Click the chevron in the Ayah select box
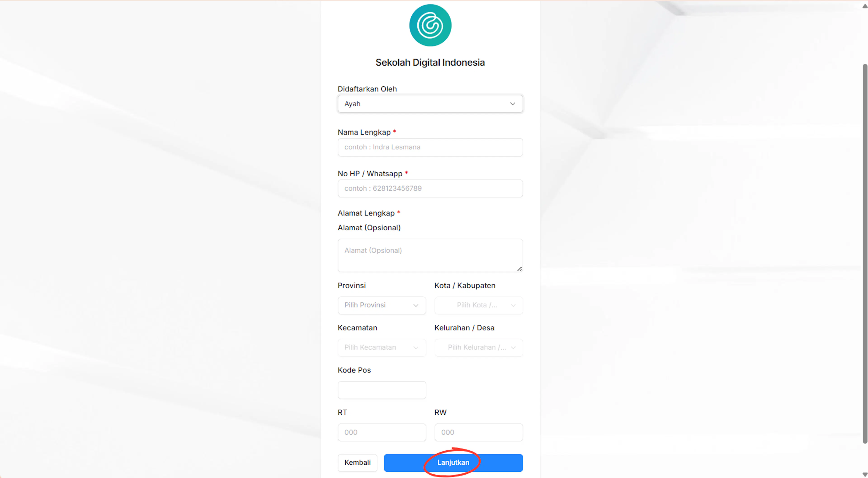This screenshot has height=478, width=868. coord(512,104)
